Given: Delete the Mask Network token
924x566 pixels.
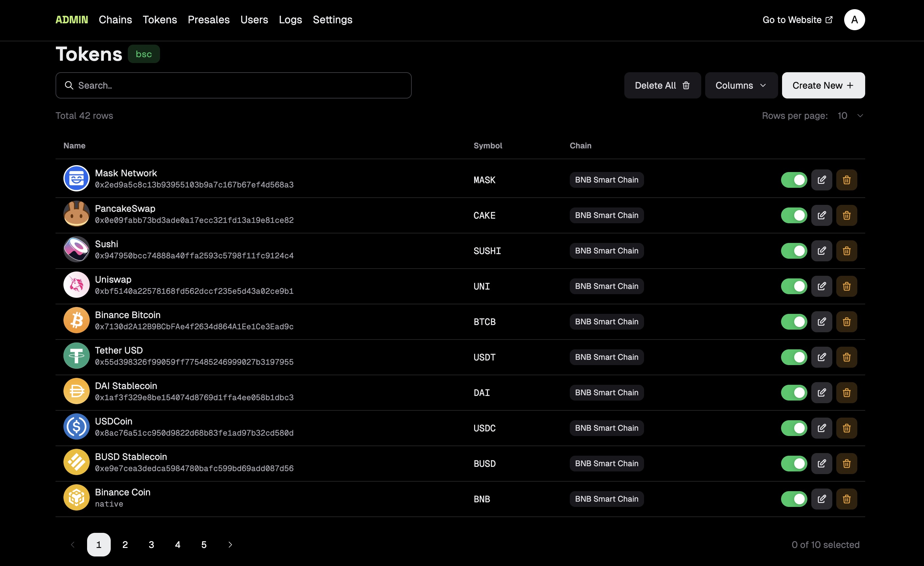Looking at the screenshot, I should coord(846,180).
